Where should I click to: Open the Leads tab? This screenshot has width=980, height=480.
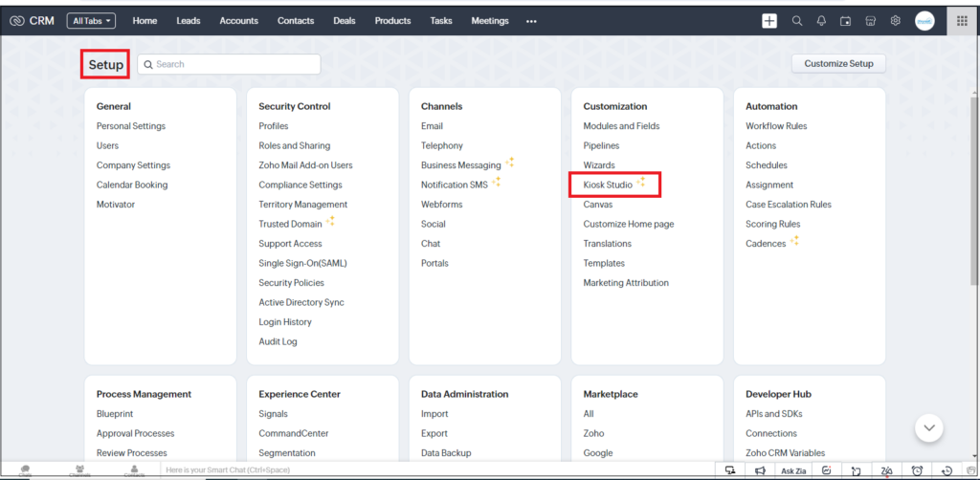[x=189, y=21]
